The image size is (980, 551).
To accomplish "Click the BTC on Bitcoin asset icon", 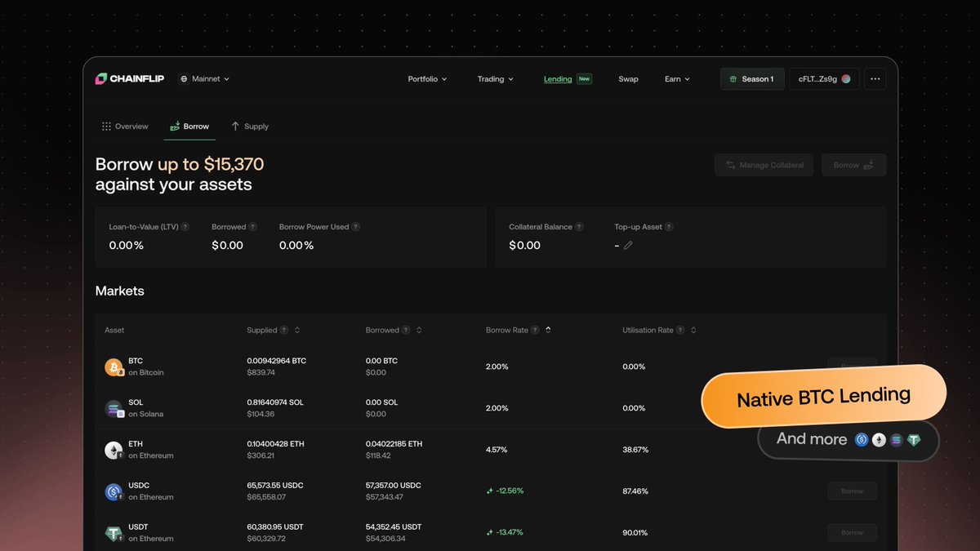I will pos(114,367).
